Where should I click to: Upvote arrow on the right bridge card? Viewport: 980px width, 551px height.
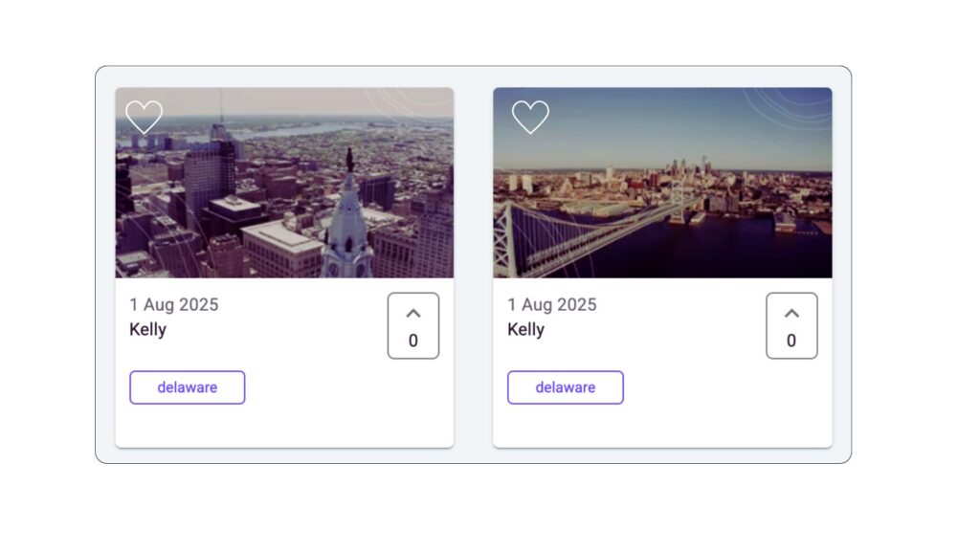click(791, 314)
